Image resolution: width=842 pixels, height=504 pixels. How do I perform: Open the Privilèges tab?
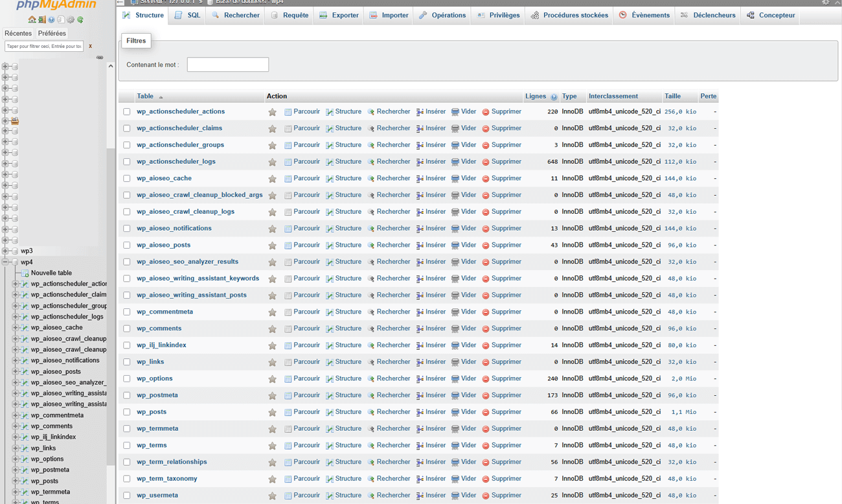498,16
